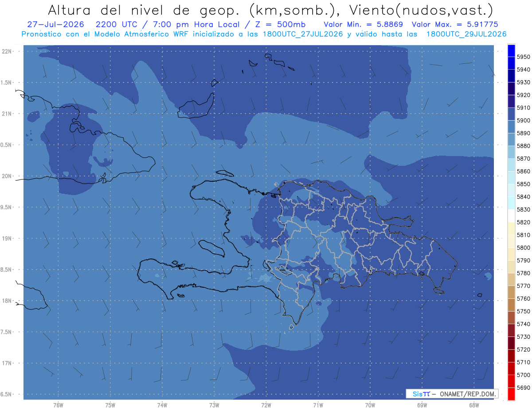Click the 5810 colorbar value
Viewport: 532px width, 411px height.
(524, 235)
